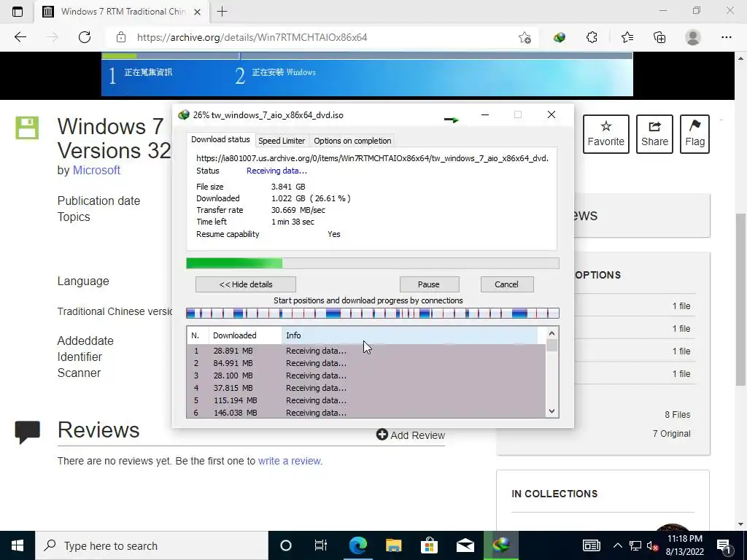This screenshot has width=747, height=560.
Task: Click the taskbar search box
Action: click(152, 545)
